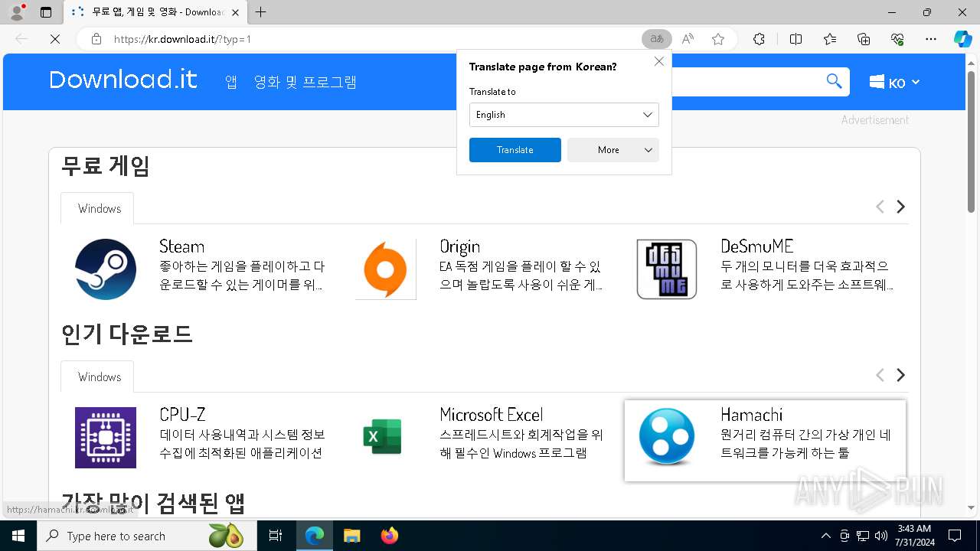Image resolution: width=980 pixels, height=551 pixels.
Task: Open the 앱 menu item
Action: [x=231, y=82]
